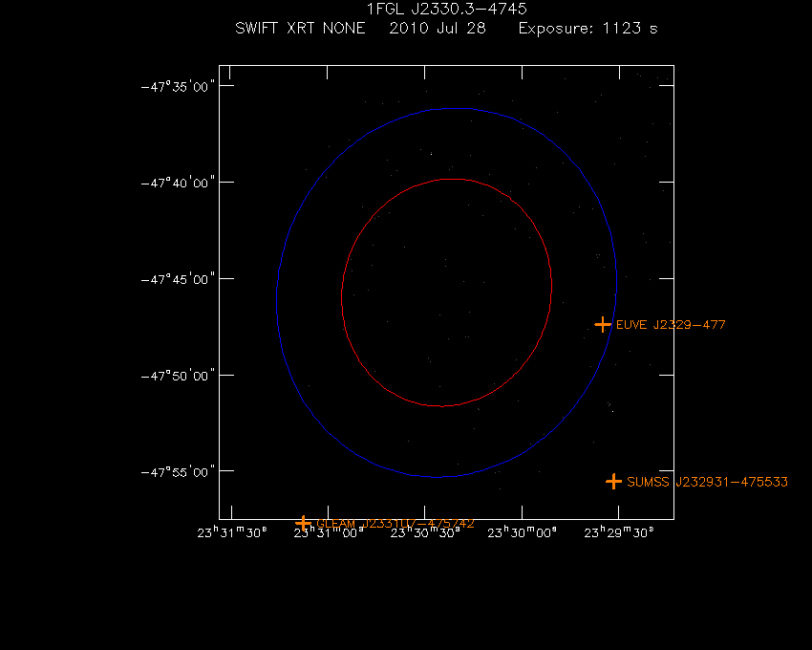Select the title text 1FGL J2330.3-4745
Viewport: 812px width, 650px height.
click(447, 9)
